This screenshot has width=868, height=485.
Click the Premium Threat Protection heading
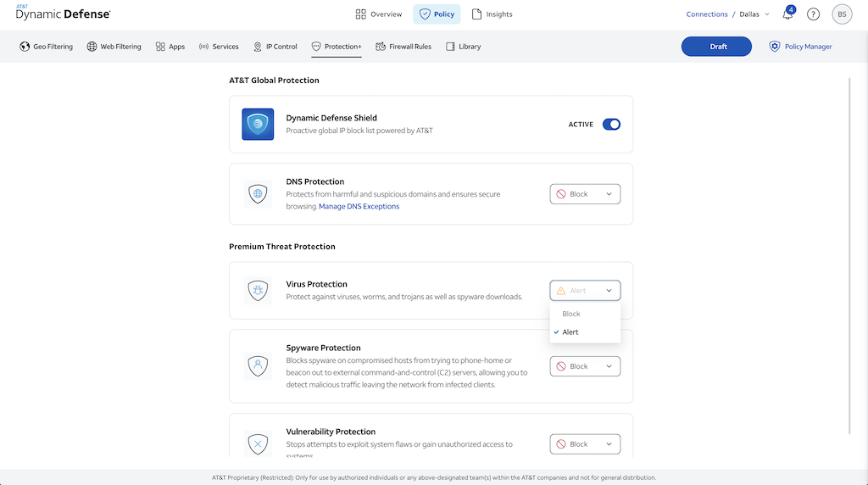[x=282, y=247]
